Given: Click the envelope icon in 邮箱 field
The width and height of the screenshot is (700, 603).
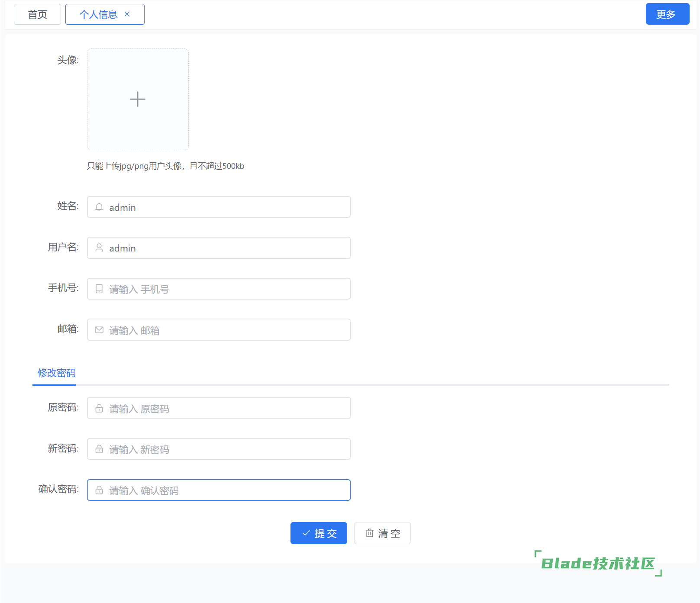Looking at the screenshot, I should click(x=99, y=330).
